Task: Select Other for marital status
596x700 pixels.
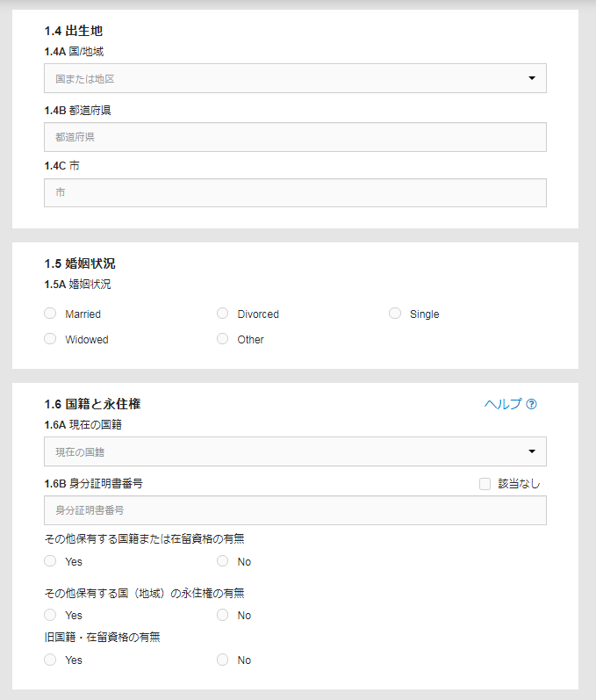Action: tap(223, 339)
